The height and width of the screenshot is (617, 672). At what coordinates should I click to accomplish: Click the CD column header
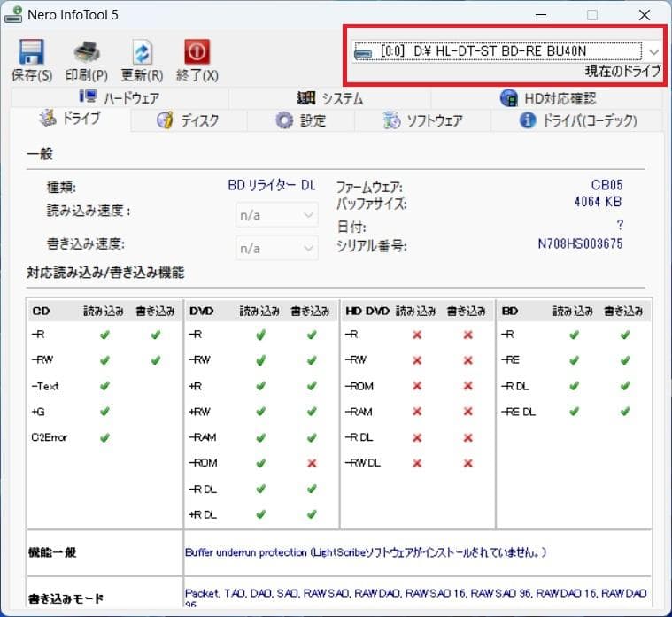[41, 311]
